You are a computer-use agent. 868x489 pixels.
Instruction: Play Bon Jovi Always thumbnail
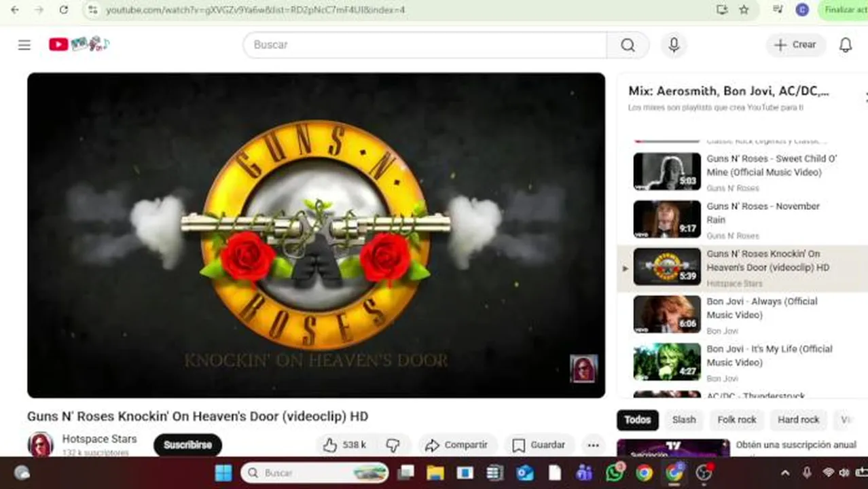pos(667,314)
